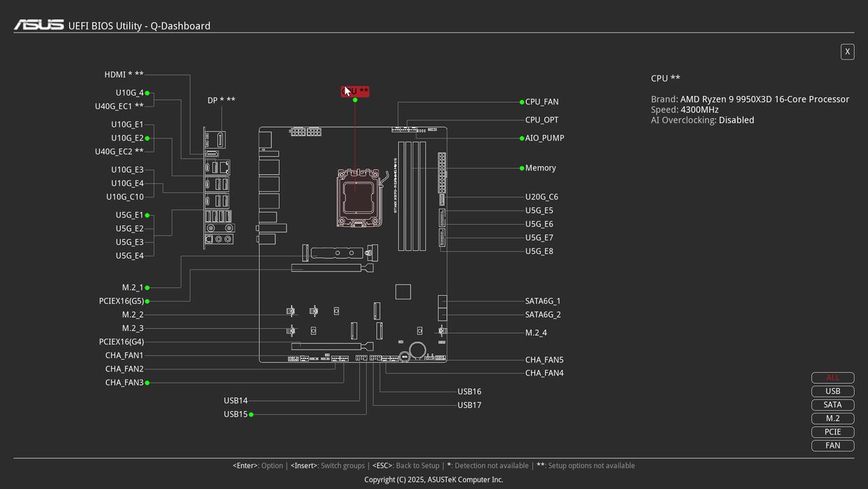The image size is (868, 489).
Task: Click the U10G_4 port label
Action: (x=129, y=93)
